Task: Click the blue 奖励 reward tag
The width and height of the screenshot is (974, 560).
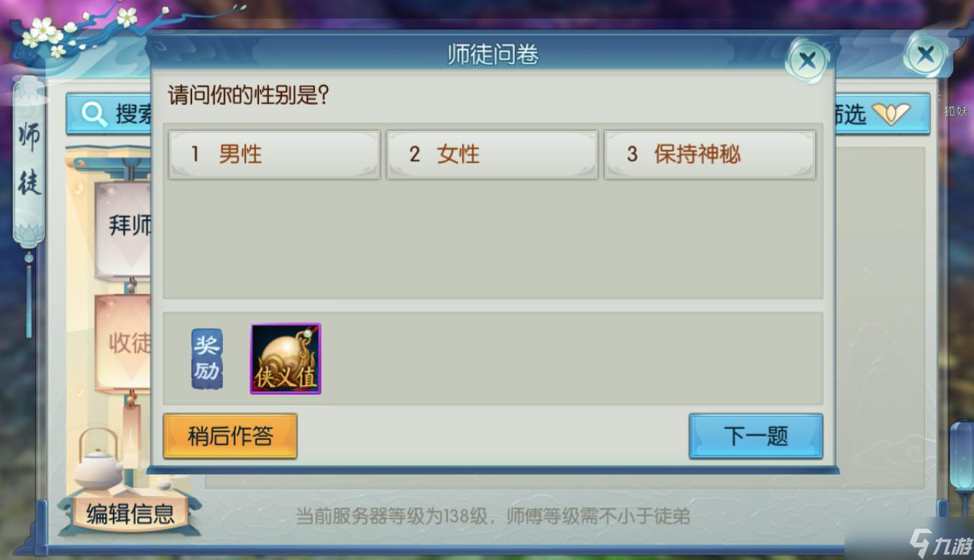Action: point(207,359)
